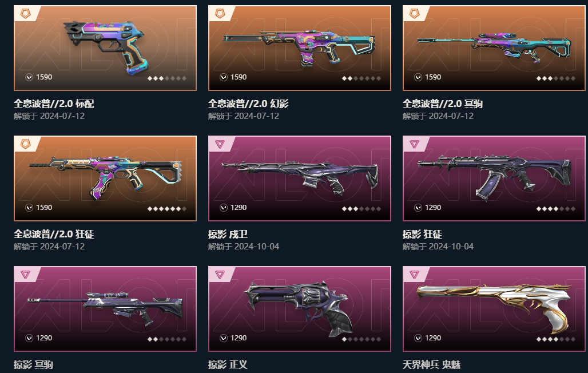Click the pink triangle tier badge on 戍卫 card
Viewport: 588px width, 373px height.
pyautogui.click(x=220, y=144)
